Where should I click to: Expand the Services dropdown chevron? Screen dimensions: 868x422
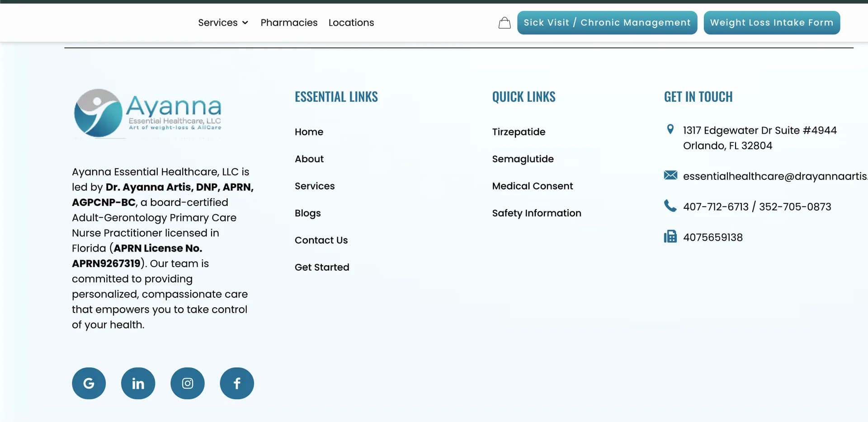[x=245, y=23]
